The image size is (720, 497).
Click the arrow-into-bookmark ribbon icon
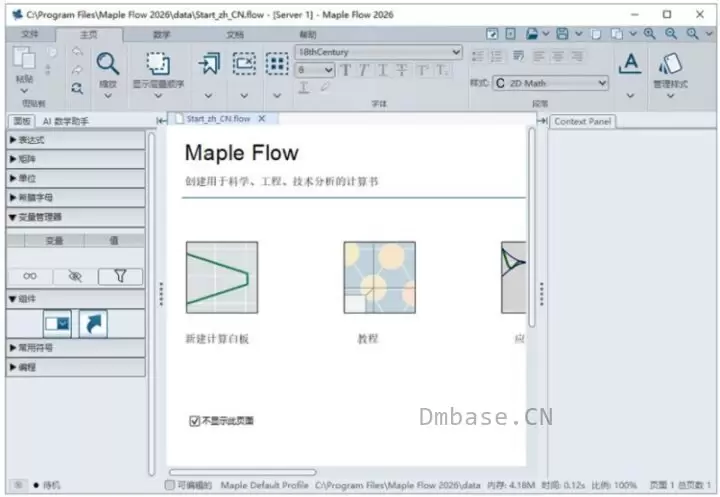click(209, 63)
